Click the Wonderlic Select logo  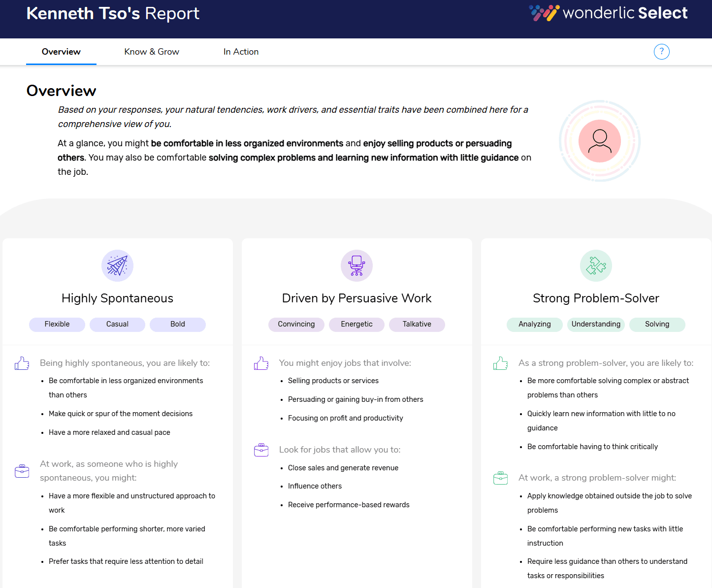click(608, 13)
